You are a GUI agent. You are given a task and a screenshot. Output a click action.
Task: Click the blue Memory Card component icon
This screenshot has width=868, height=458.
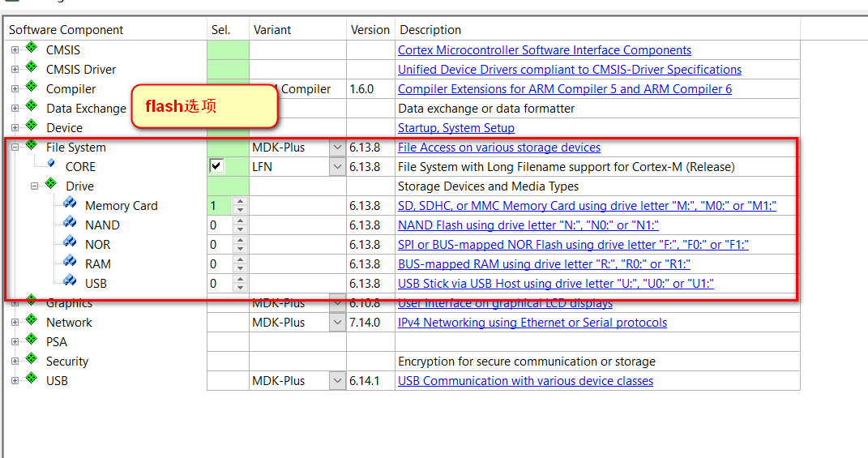[70, 204]
